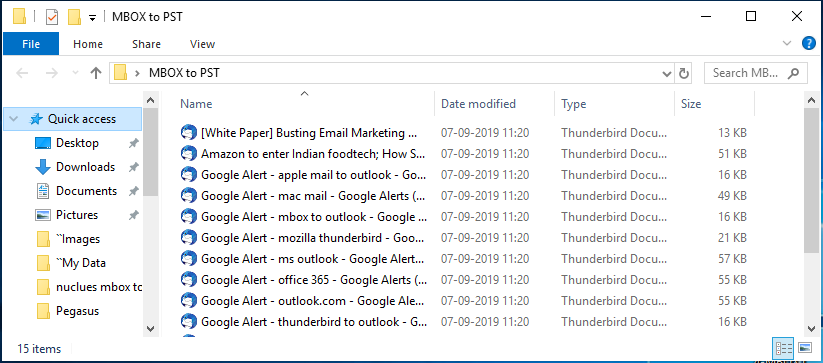Click Thunderbird icon of ms outlook file

188,259
